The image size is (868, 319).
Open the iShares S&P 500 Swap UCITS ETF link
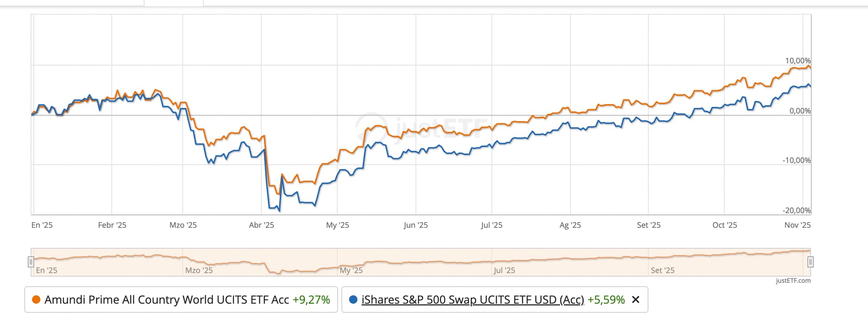(472, 300)
